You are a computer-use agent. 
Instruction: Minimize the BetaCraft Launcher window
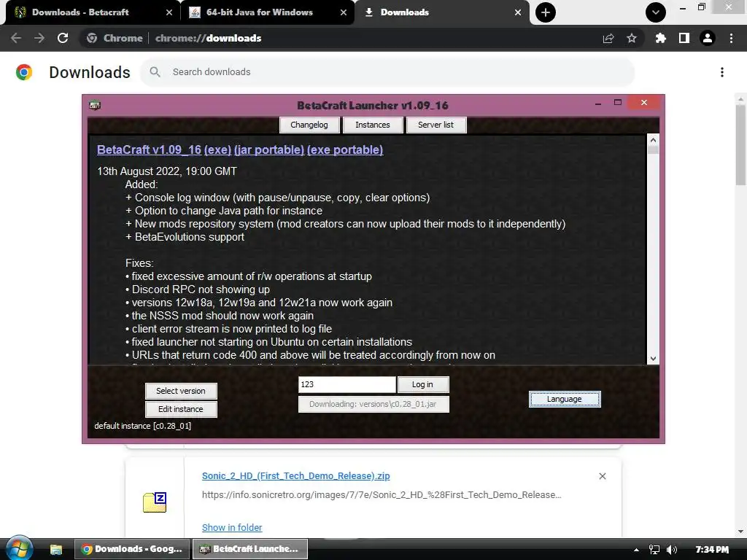tap(598, 103)
